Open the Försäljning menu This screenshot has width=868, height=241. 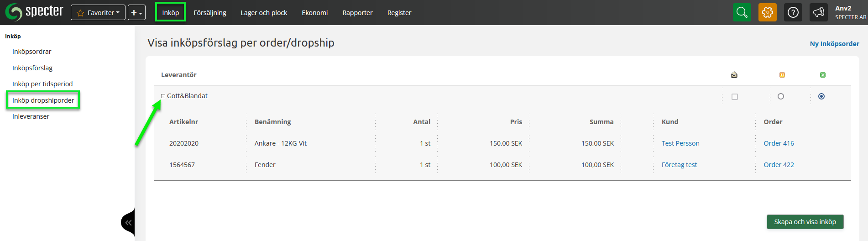click(x=209, y=13)
